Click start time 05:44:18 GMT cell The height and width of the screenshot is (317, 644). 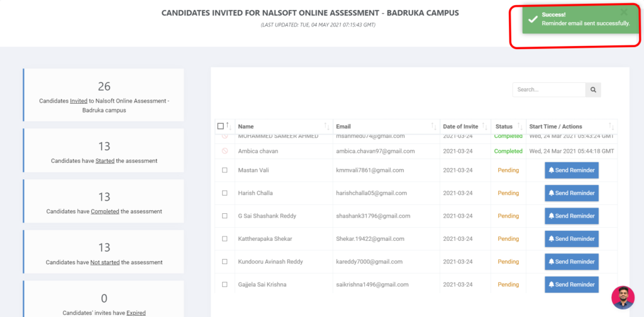point(572,151)
